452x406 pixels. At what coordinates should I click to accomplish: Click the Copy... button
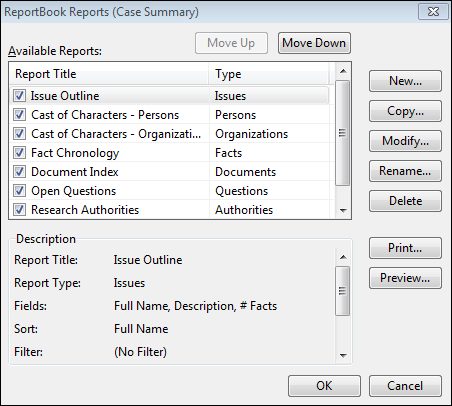point(405,111)
